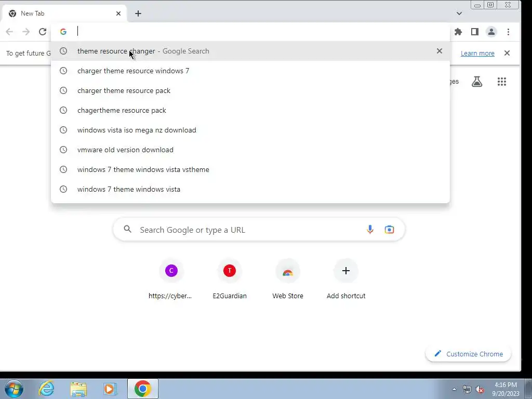Select 'vmware old version download' suggestion
532x399 pixels.
point(250,150)
